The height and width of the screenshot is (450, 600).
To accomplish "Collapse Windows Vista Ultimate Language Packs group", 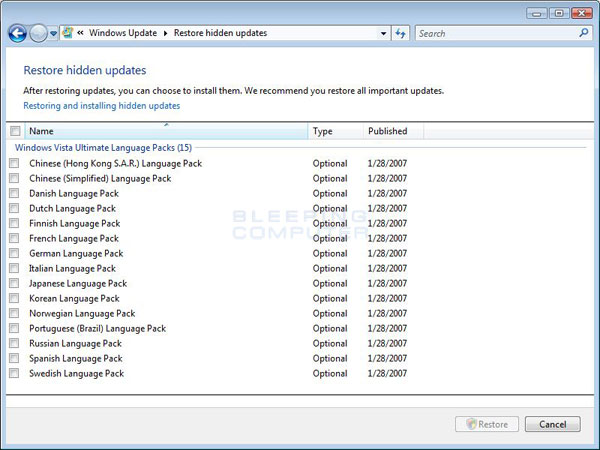I will [103, 148].
